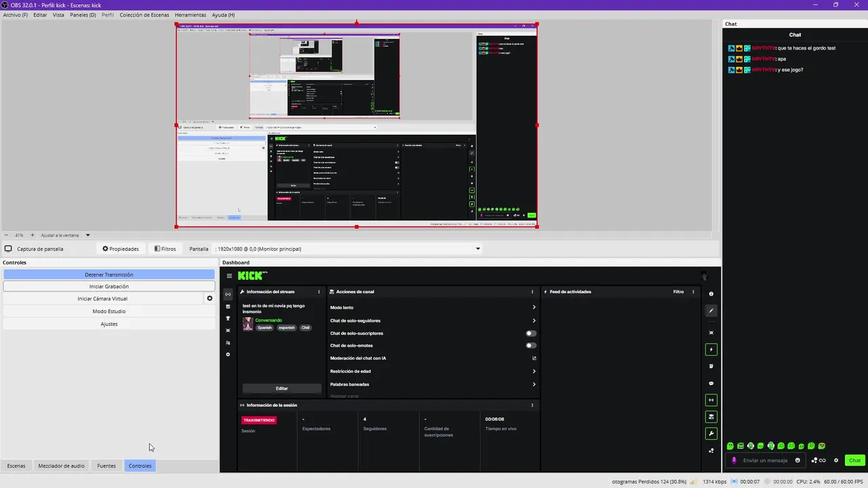
Task: Open the Filtro option in Feed de actividades
Action: coord(678,291)
